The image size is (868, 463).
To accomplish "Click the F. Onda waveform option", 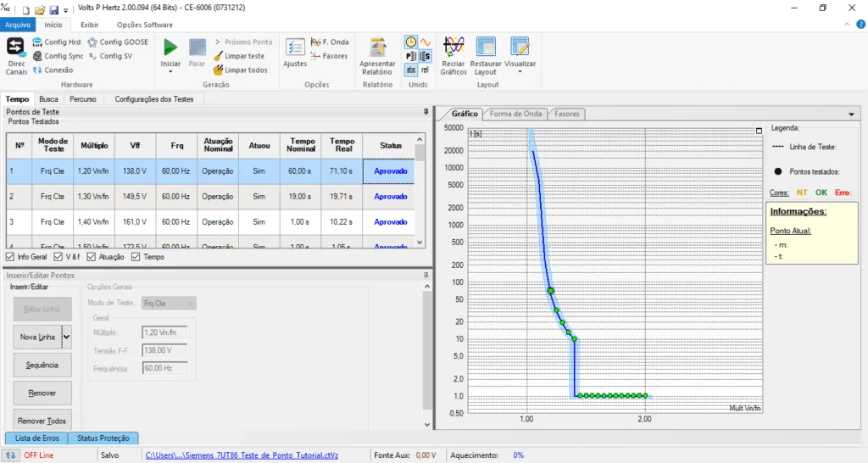I will [x=330, y=42].
